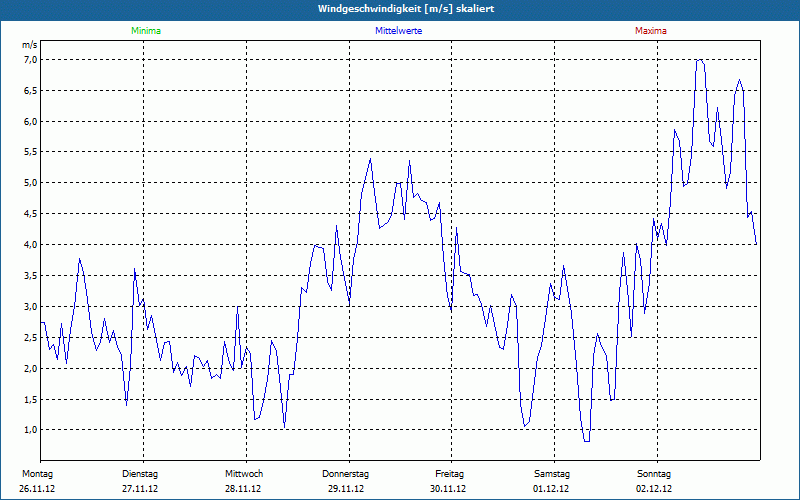Screen dimensions: 800x500
Task: Click the chart title Windgeschwindigkeit [m/s] skaliert
Action: 406,9
